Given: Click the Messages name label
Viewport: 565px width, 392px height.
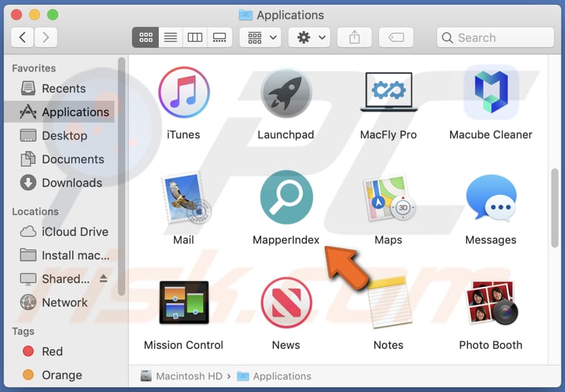Looking at the screenshot, I should tap(491, 240).
